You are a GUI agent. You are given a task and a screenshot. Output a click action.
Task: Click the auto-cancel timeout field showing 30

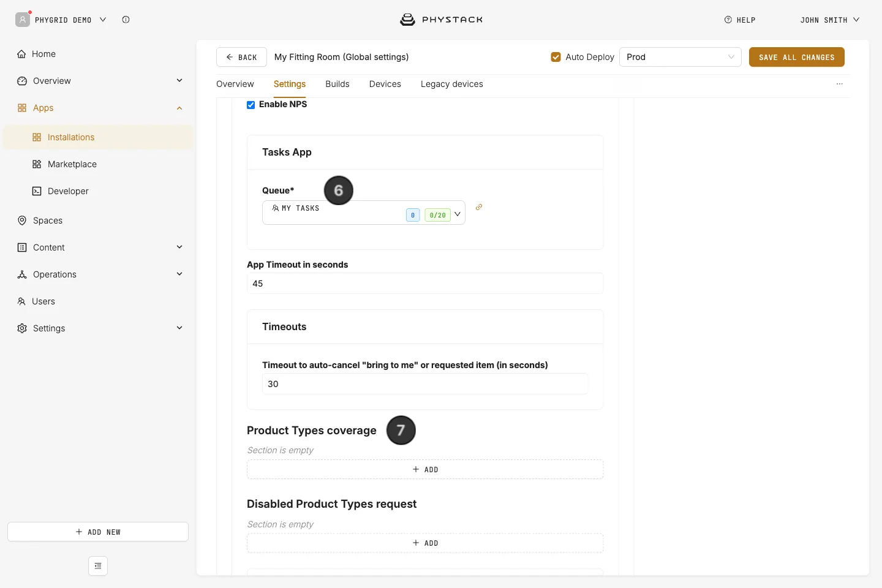pos(425,384)
